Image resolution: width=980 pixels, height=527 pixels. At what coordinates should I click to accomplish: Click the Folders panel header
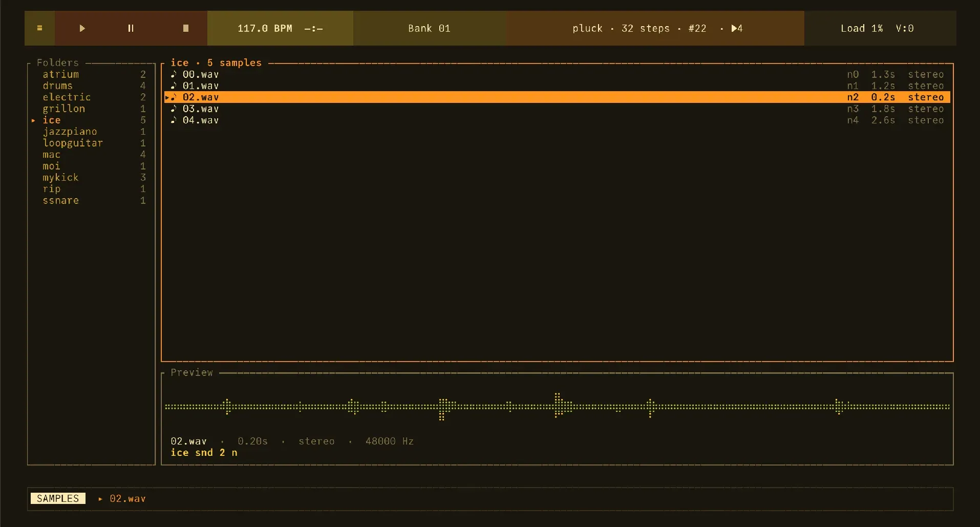coord(58,62)
